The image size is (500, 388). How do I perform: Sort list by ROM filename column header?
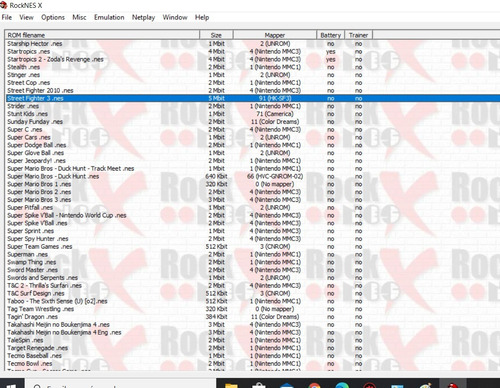tap(102, 35)
